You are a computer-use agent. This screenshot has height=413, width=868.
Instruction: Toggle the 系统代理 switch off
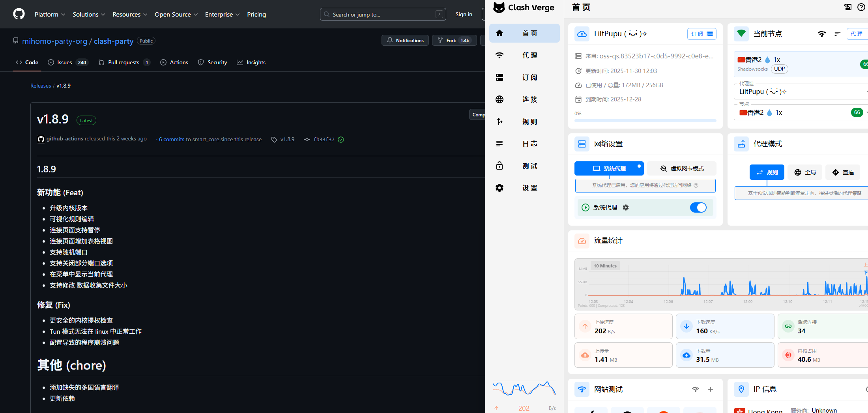(698, 207)
